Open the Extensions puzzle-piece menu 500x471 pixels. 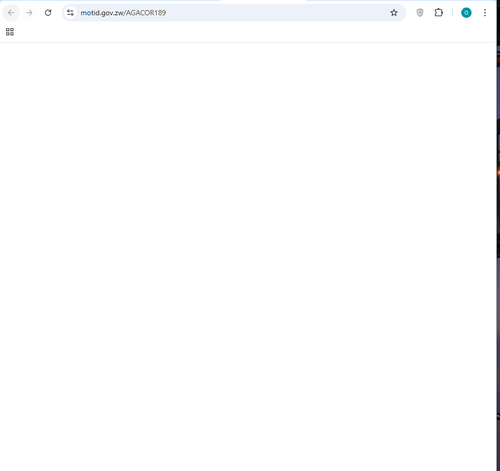click(x=439, y=13)
